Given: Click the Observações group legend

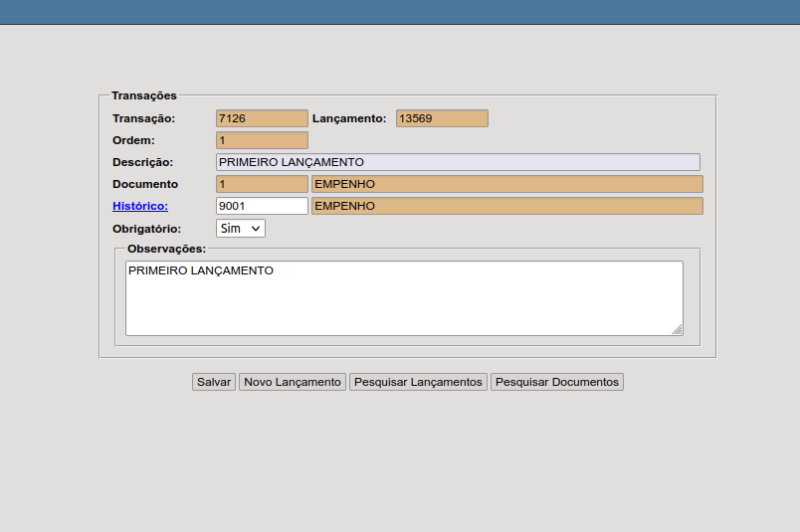Looking at the screenshot, I should (166, 249).
